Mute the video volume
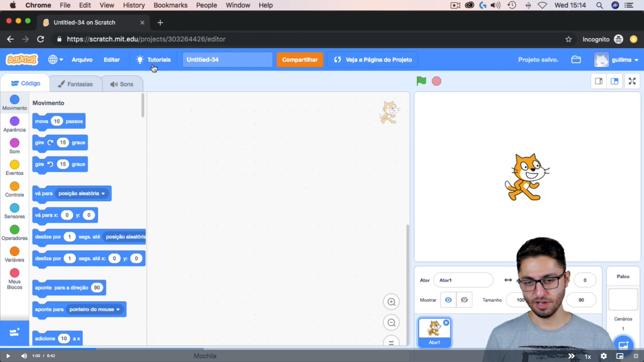The width and height of the screenshot is (644, 362). (24, 356)
